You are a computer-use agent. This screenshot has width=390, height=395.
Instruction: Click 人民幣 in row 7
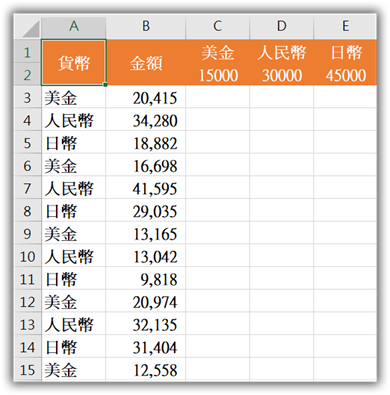point(74,188)
